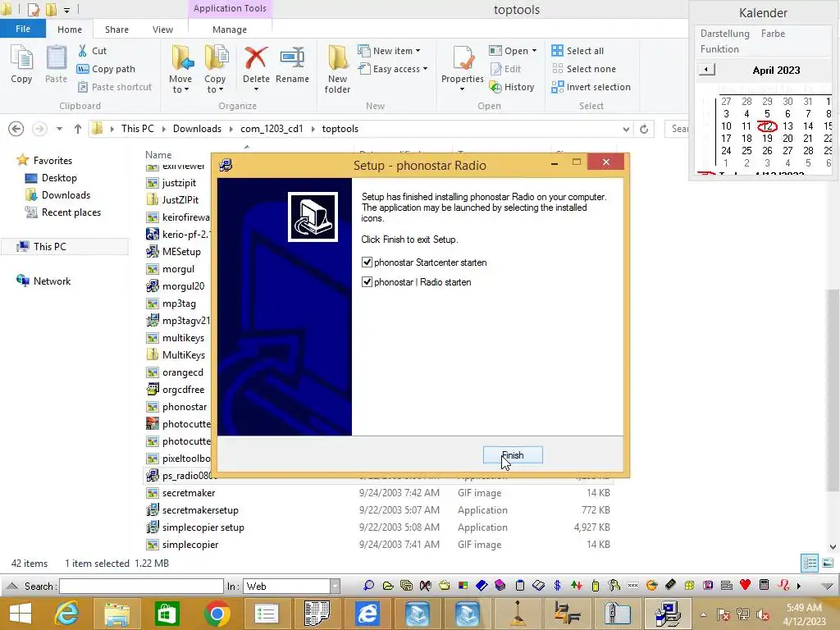This screenshot has height=630, width=840.
Task: Click the Application Tools tab header
Action: (x=230, y=8)
